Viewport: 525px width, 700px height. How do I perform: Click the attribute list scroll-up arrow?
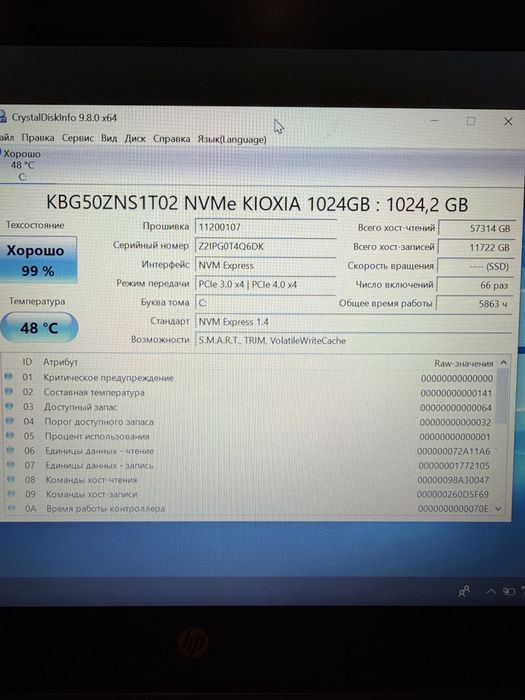504,363
